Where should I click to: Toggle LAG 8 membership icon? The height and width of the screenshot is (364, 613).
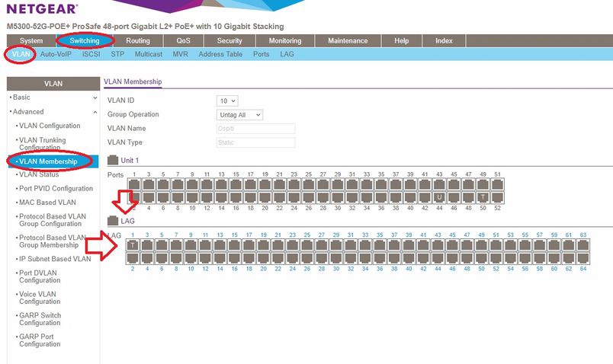(x=176, y=258)
